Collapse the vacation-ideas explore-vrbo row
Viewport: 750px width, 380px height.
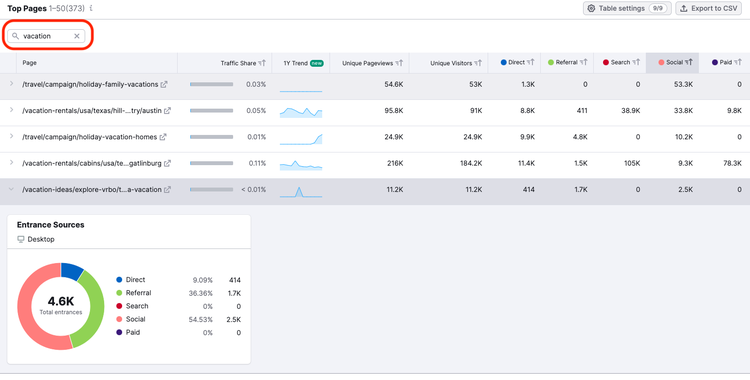coord(11,189)
